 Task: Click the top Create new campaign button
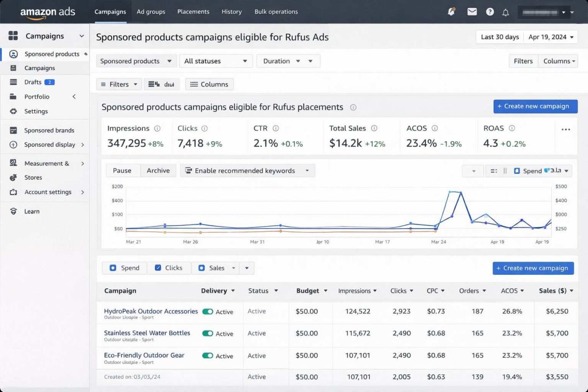[535, 106]
